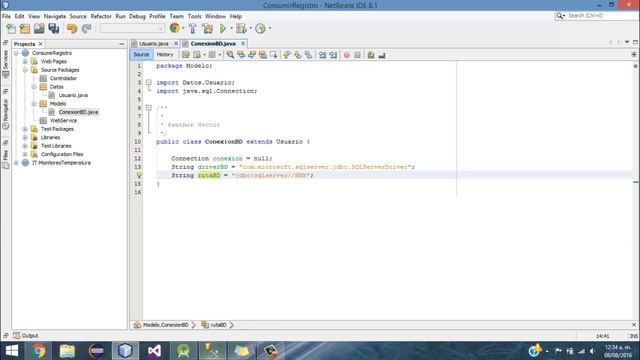The width and height of the screenshot is (640, 360).
Task: Click the Find Selection magnifier icon
Action: (x=231, y=55)
